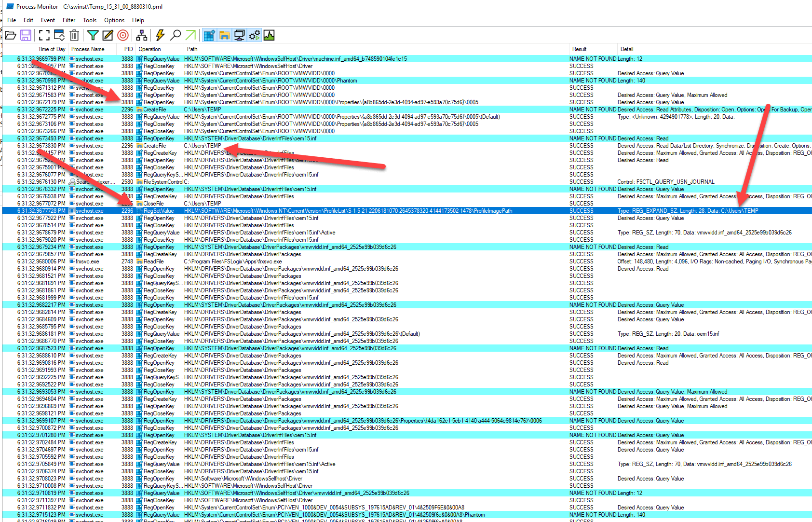This screenshot has width=812, height=522.
Task: Click PID 2580 cell
Action: (127, 182)
